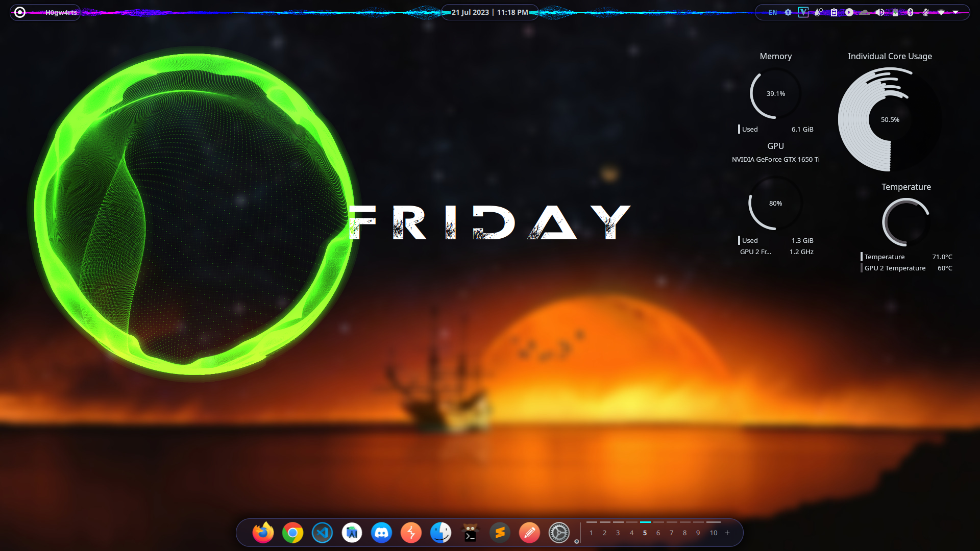
Task: Switch to virtual desktop 3
Action: point(618,533)
